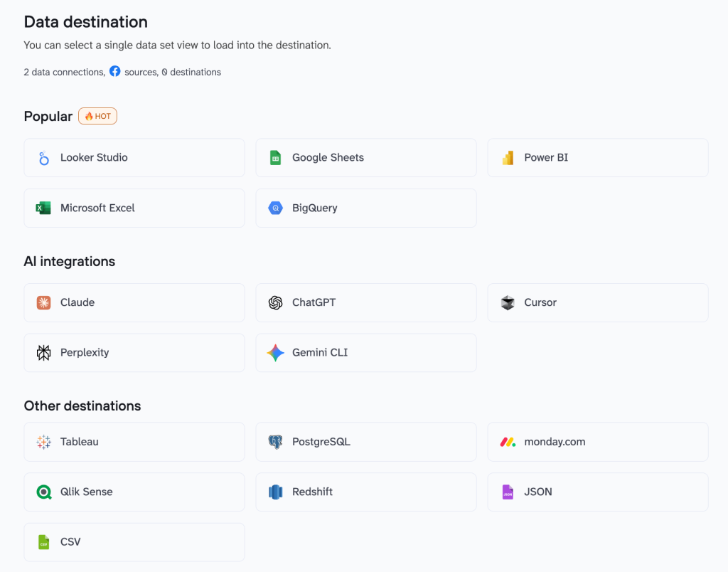Select the Perplexity icon

(43, 352)
